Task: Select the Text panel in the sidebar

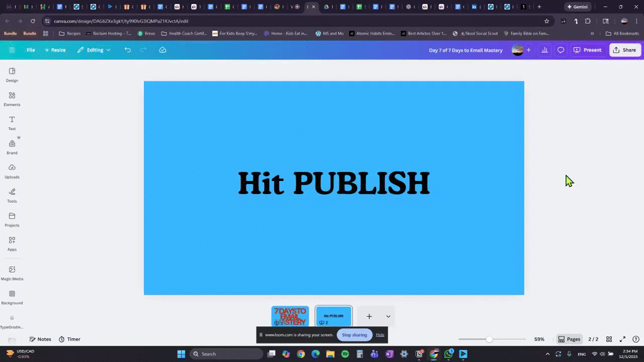Action: (11, 123)
